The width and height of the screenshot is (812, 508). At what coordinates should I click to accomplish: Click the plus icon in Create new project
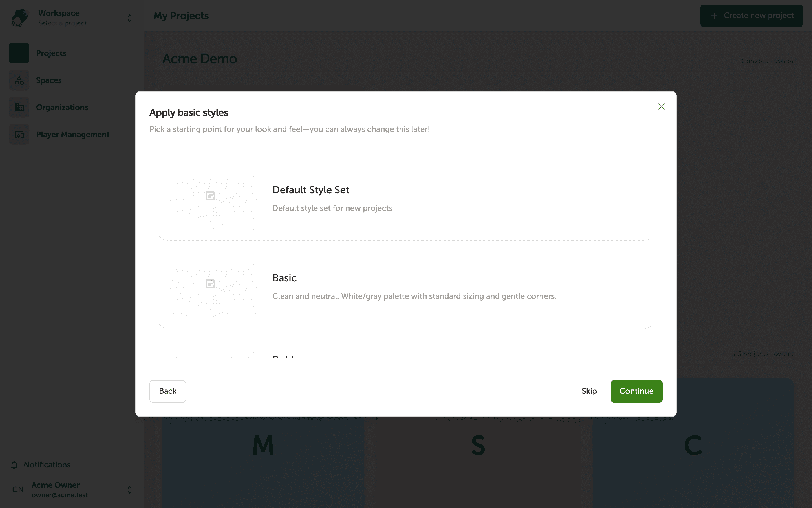tap(714, 16)
